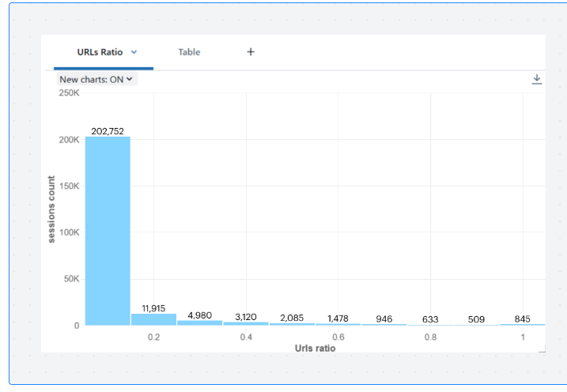567x392 pixels.
Task: Grab the widget corner resize handle
Action: 542,349
